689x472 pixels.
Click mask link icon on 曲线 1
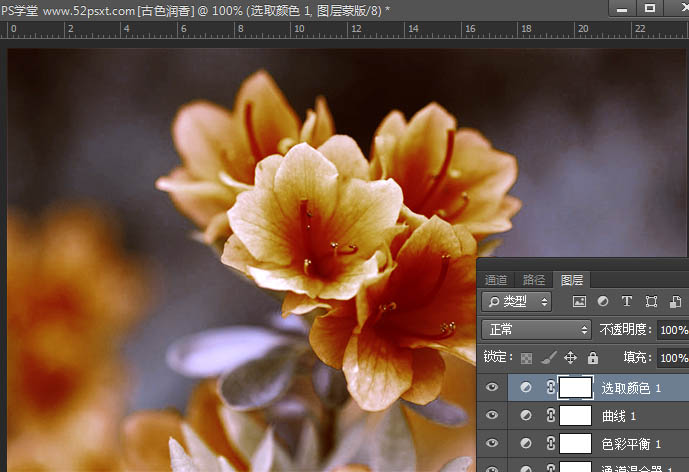pyautogui.click(x=551, y=415)
